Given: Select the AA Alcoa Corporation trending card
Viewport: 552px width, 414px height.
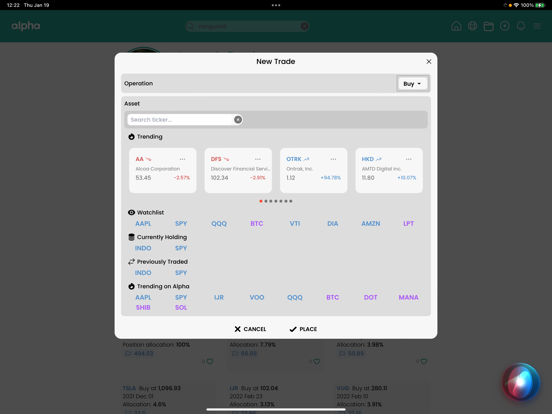Looking at the screenshot, I should click(163, 170).
